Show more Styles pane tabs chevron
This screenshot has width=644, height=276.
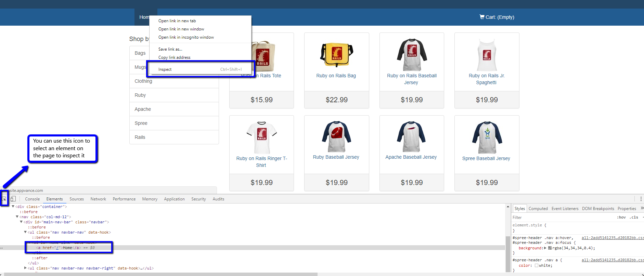(x=642, y=208)
